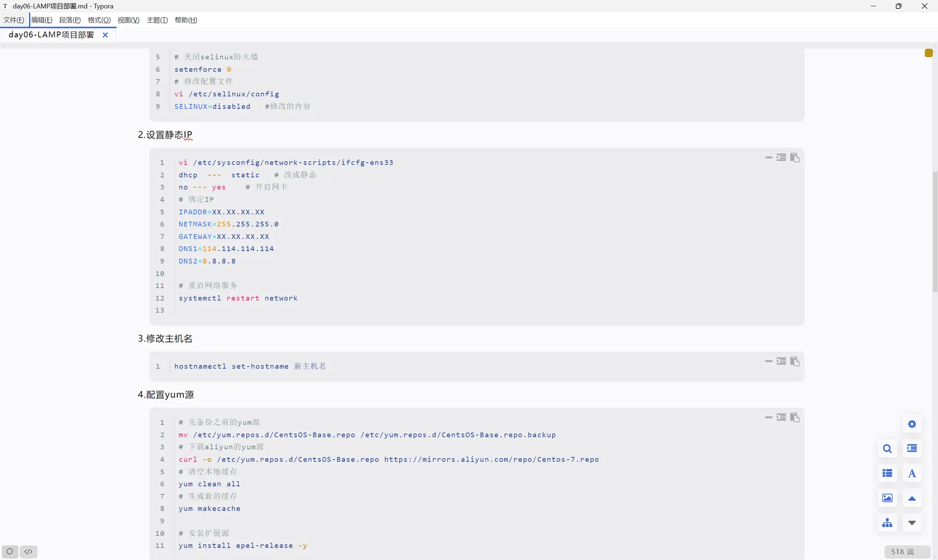Click the blue magnifier search button
This screenshot has width=938, height=560.
(x=887, y=449)
